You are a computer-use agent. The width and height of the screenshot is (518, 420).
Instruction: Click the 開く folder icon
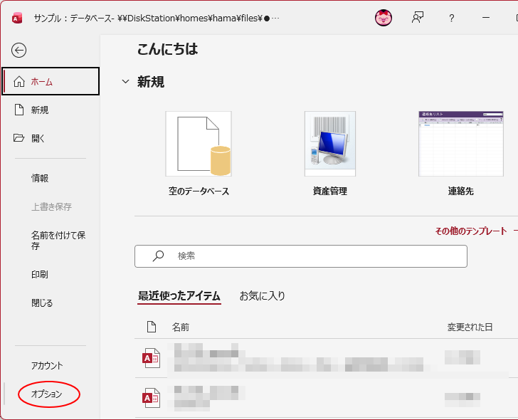pyautogui.click(x=18, y=138)
